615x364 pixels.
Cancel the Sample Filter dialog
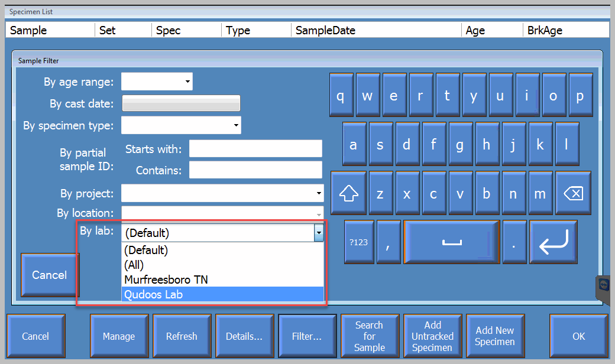coord(50,275)
